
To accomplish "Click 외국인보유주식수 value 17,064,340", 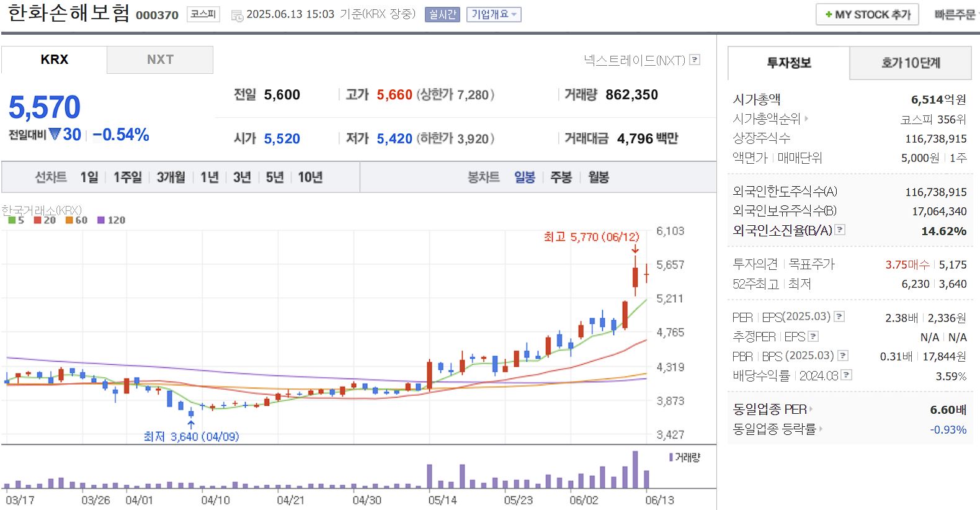I will pos(939,212).
